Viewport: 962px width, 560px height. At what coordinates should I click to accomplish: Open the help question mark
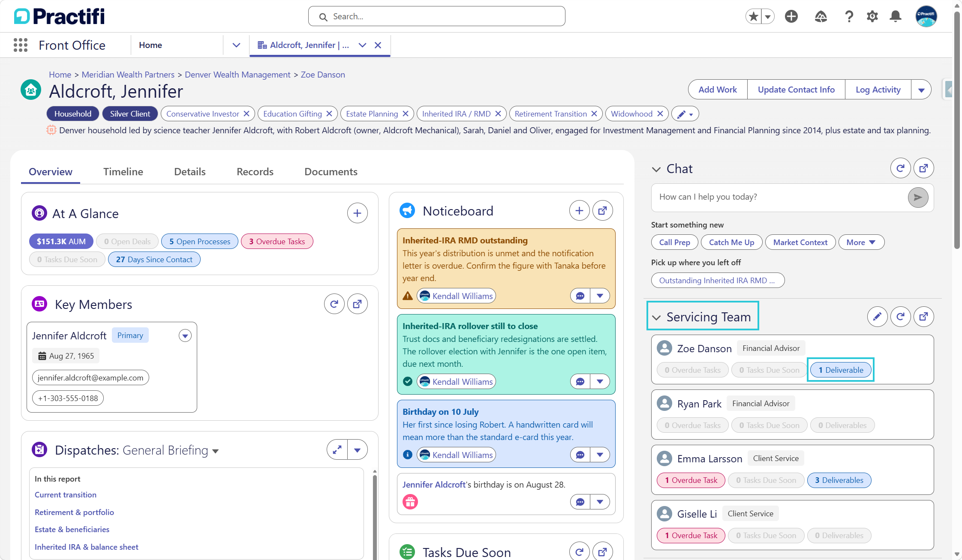[x=849, y=17]
